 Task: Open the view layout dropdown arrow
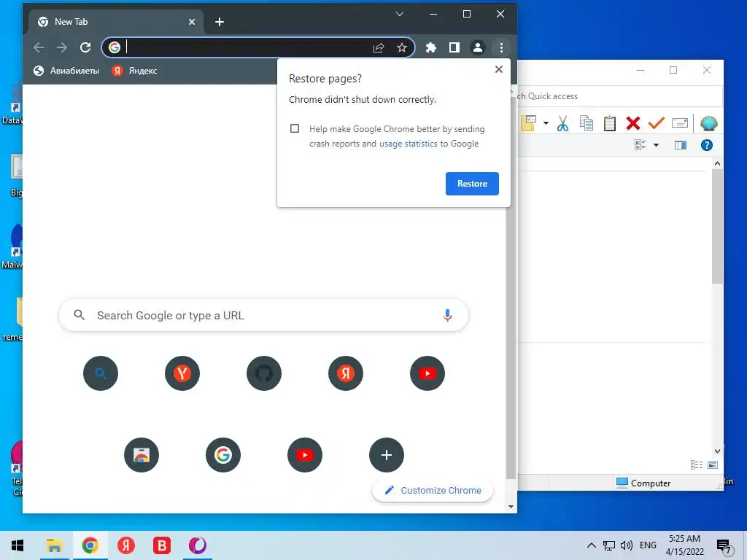[x=656, y=145]
